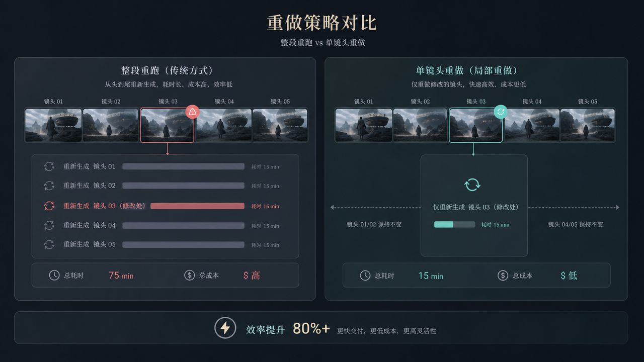Click the refresh icon beside 重新生成 镜头 05

tap(49, 244)
